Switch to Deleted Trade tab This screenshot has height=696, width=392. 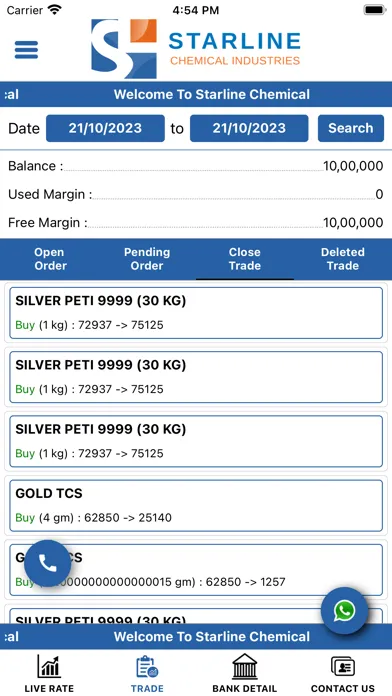[x=343, y=259]
